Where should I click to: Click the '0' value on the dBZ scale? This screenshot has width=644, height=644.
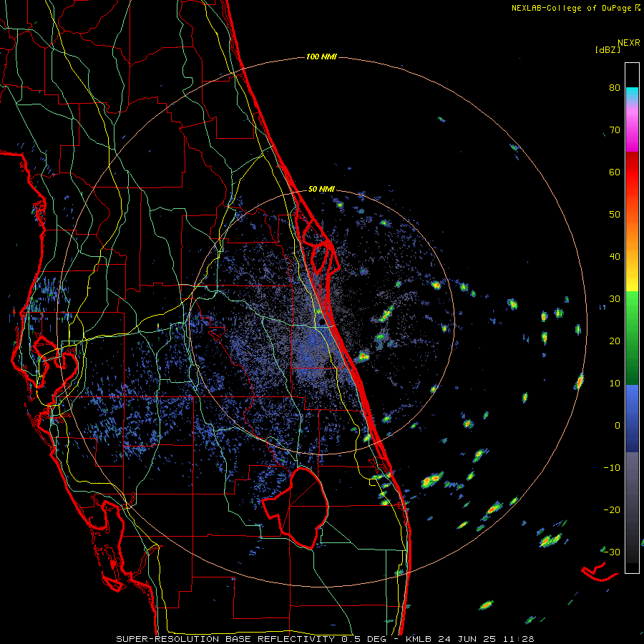point(618,426)
